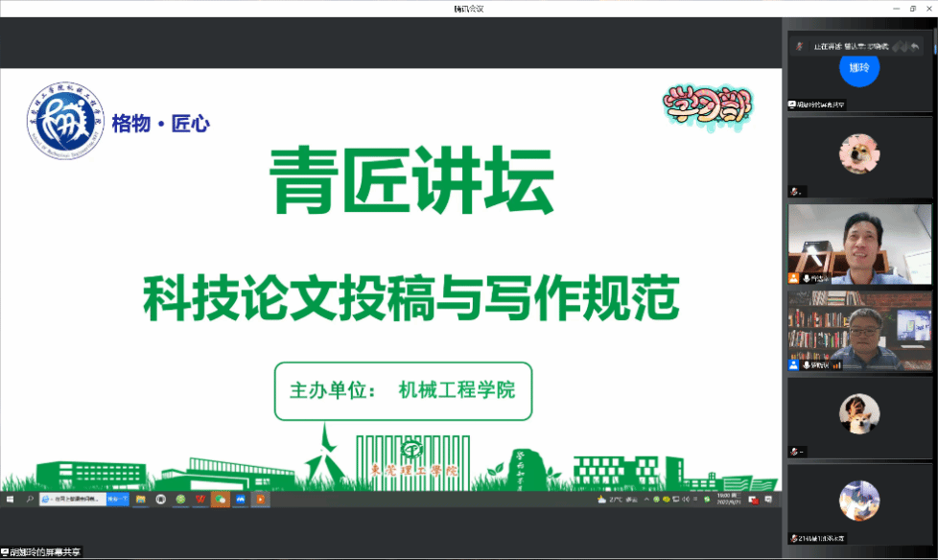Click the screen sharing status label bottom-left
This screenshot has height=560, width=938.
pos(41,552)
